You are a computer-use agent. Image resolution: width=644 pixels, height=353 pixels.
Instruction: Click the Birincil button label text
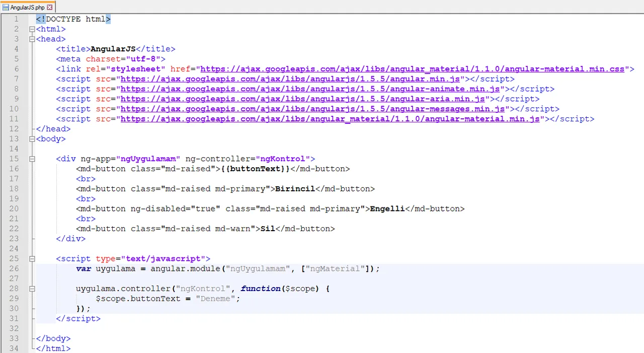coord(295,189)
